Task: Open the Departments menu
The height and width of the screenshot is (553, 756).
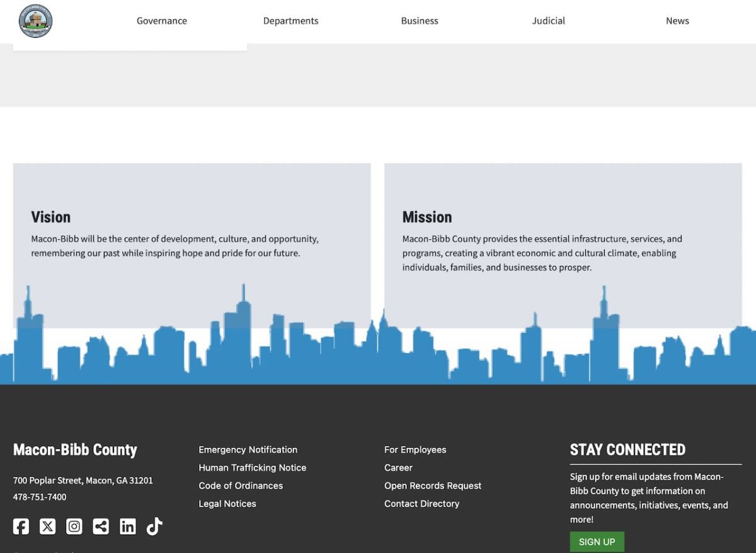Action: [290, 21]
